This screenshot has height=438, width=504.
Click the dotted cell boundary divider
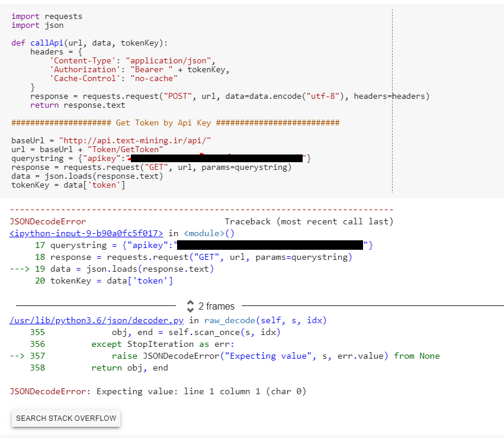pyautogui.click(x=393, y=101)
